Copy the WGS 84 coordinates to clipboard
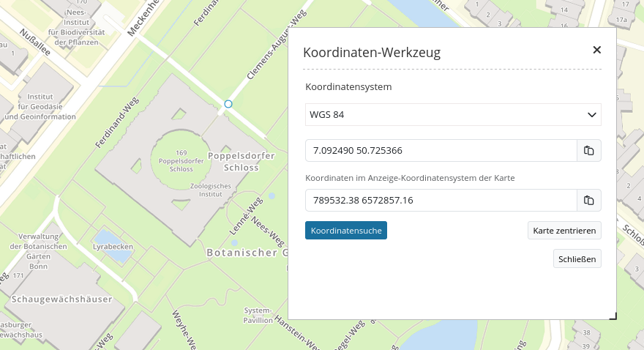644x350 pixels. 588,151
